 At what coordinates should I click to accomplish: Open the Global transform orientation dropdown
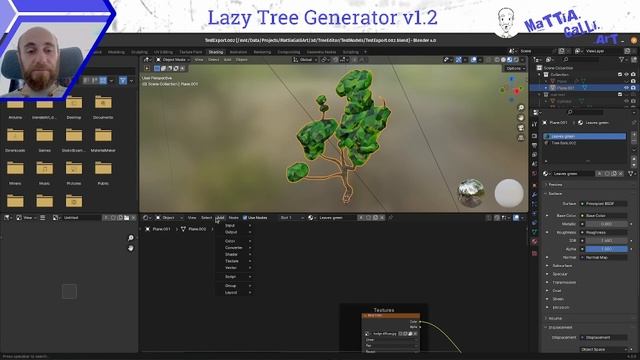tap(304, 60)
